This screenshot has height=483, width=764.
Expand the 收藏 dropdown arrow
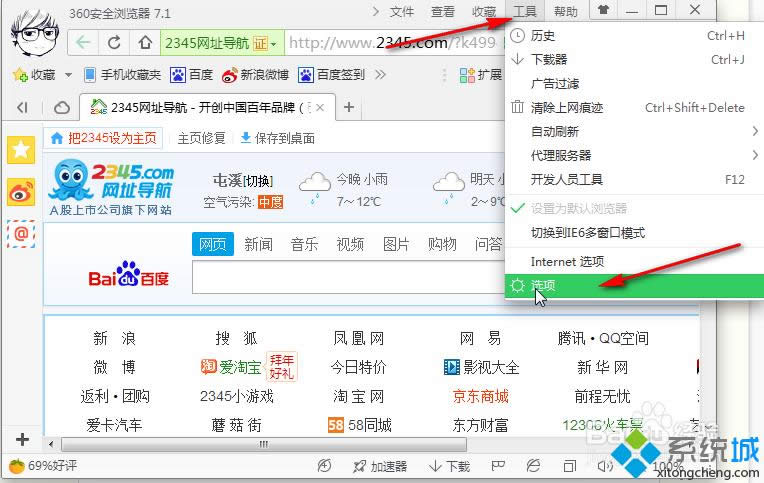[68, 75]
